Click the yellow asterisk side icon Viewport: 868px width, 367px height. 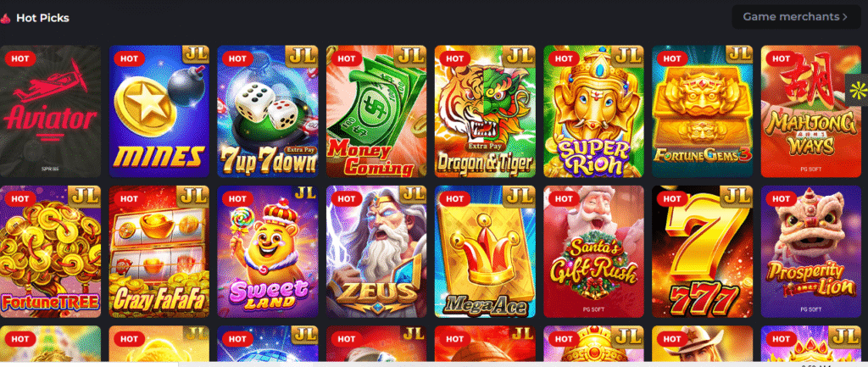[858, 88]
